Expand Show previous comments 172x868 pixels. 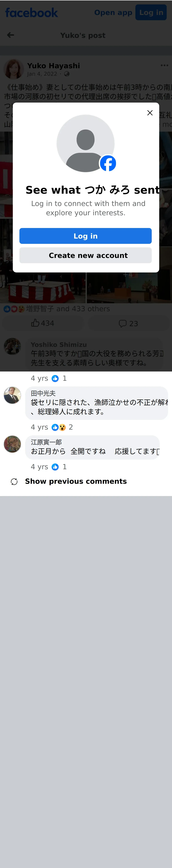[76, 481]
